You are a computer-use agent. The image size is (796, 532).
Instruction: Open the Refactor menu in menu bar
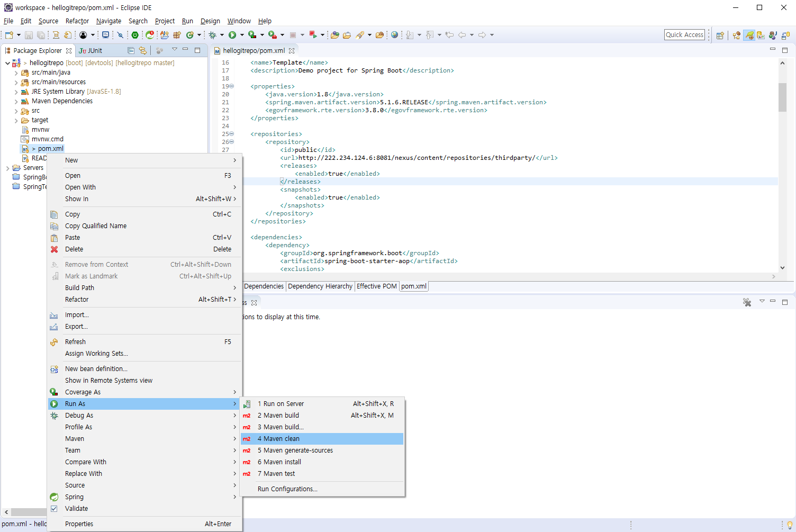[77, 21]
